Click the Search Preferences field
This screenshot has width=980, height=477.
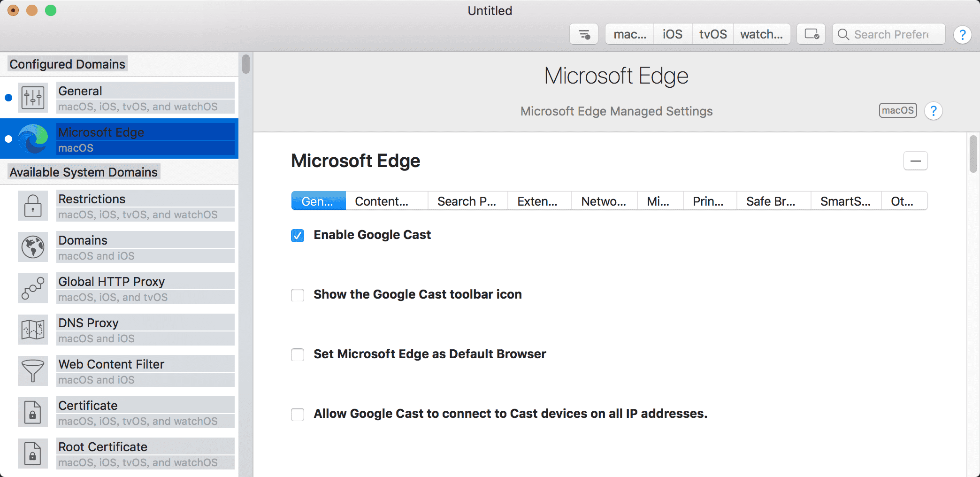click(x=891, y=34)
